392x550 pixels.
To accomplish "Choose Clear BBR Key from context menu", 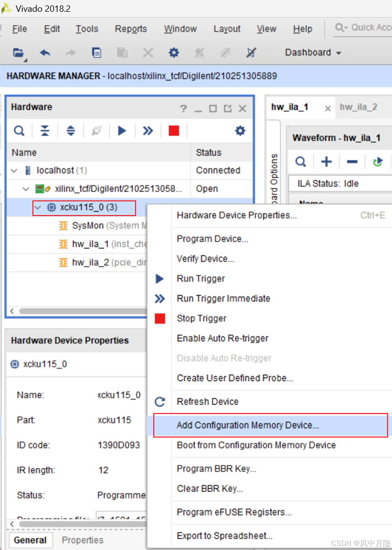I will pyautogui.click(x=269, y=489).
